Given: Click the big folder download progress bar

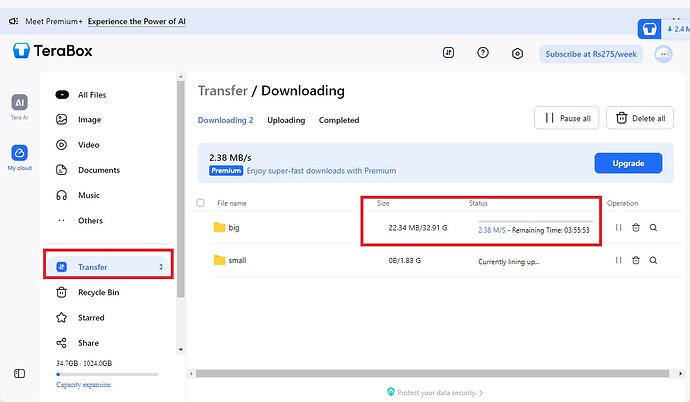Looking at the screenshot, I should [x=535, y=221].
